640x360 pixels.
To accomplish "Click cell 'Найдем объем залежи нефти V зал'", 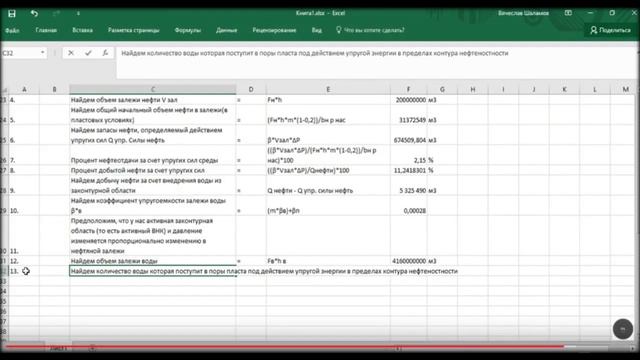I will point(153,100).
